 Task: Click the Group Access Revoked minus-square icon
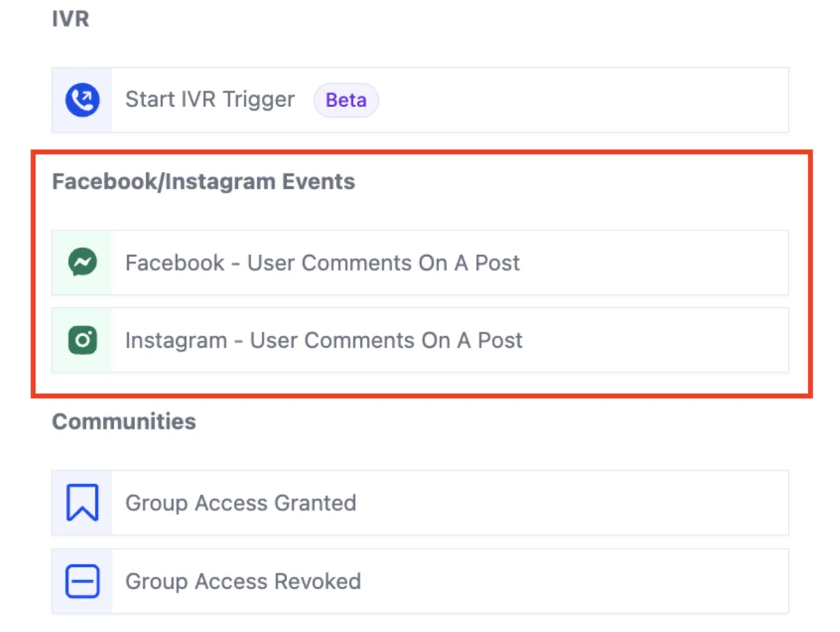click(x=82, y=582)
